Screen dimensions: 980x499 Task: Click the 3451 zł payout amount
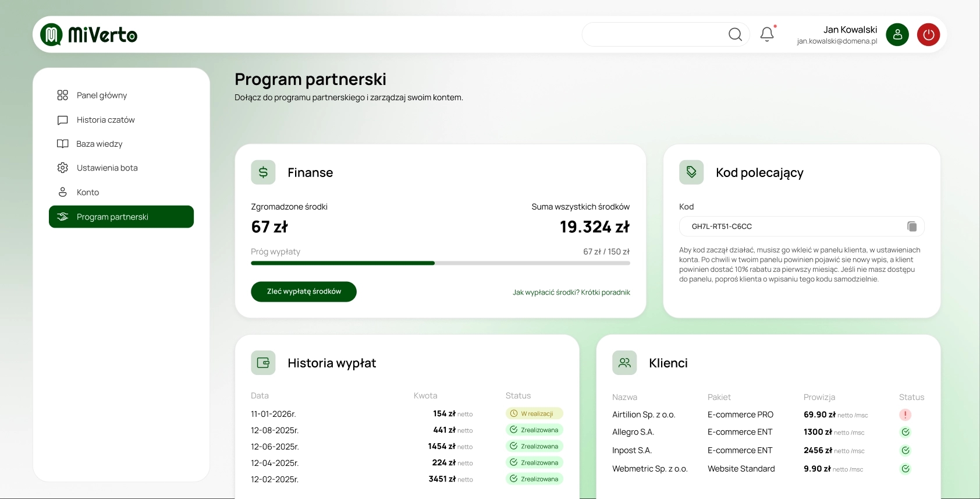coord(442,479)
